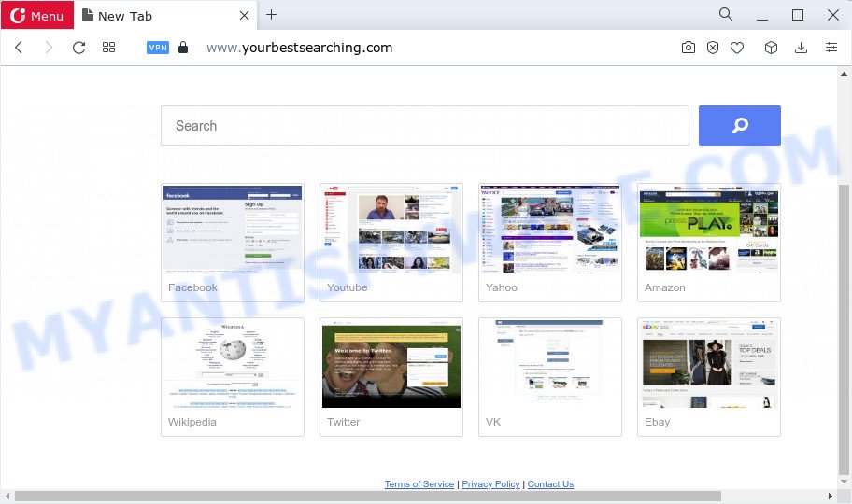Open the VK thumbnail
Screen dimensions: 852x504
(x=550, y=377)
